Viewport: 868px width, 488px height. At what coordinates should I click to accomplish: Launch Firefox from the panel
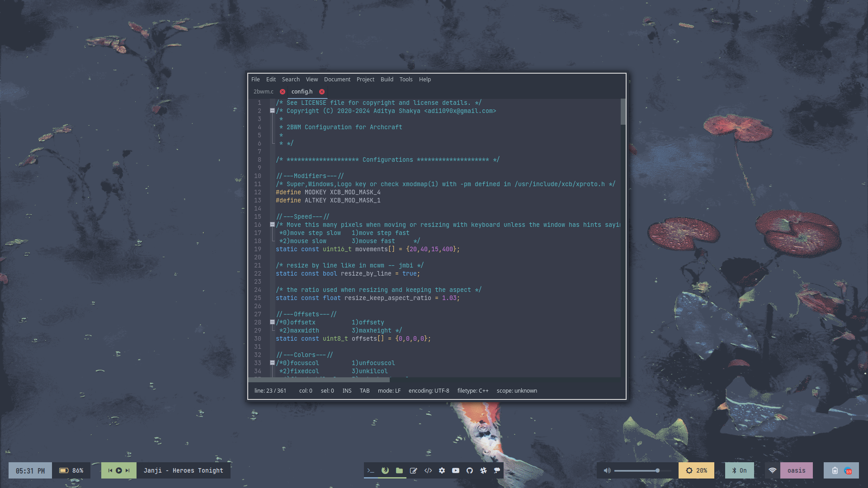tap(385, 470)
